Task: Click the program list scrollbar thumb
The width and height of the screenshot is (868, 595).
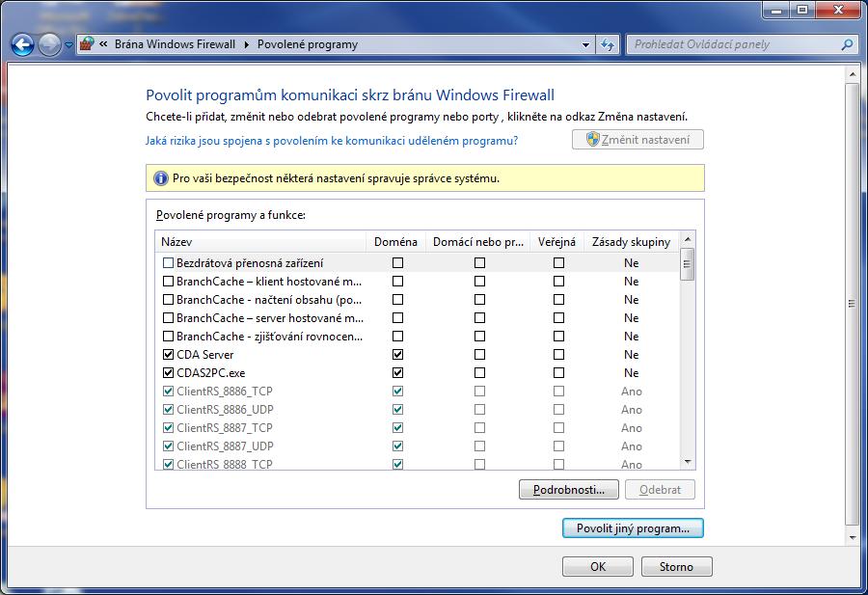Action: [x=688, y=264]
